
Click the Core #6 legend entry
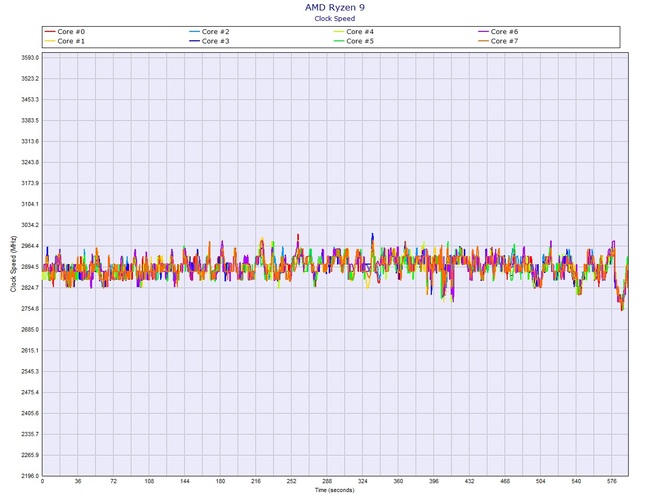[498, 32]
